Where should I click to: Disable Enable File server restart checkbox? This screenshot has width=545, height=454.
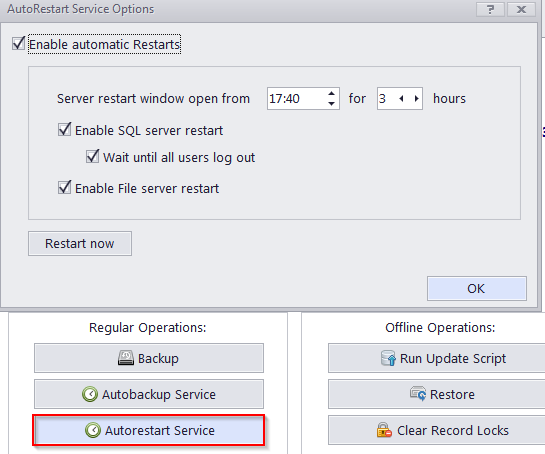[64, 188]
